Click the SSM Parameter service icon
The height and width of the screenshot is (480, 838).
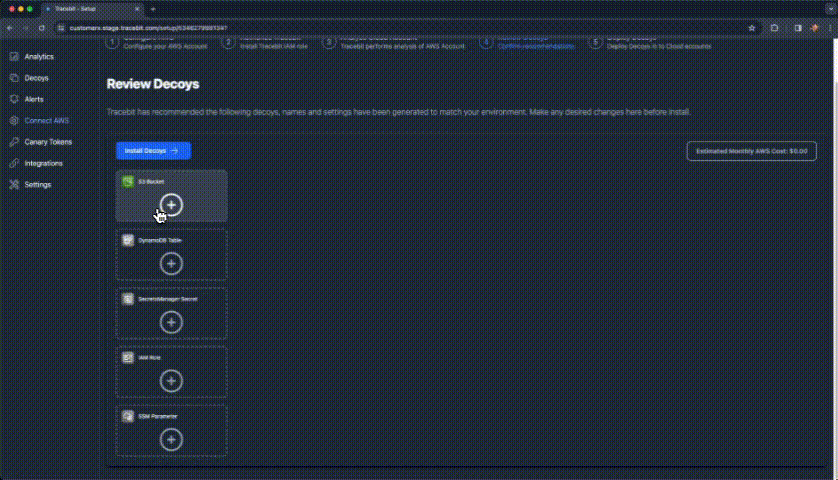click(x=128, y=416)
